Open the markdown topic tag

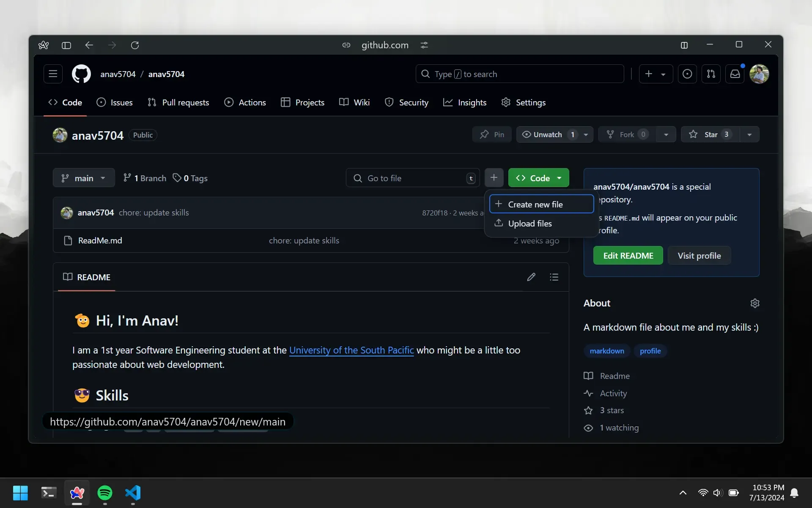[x=607, y=351]
